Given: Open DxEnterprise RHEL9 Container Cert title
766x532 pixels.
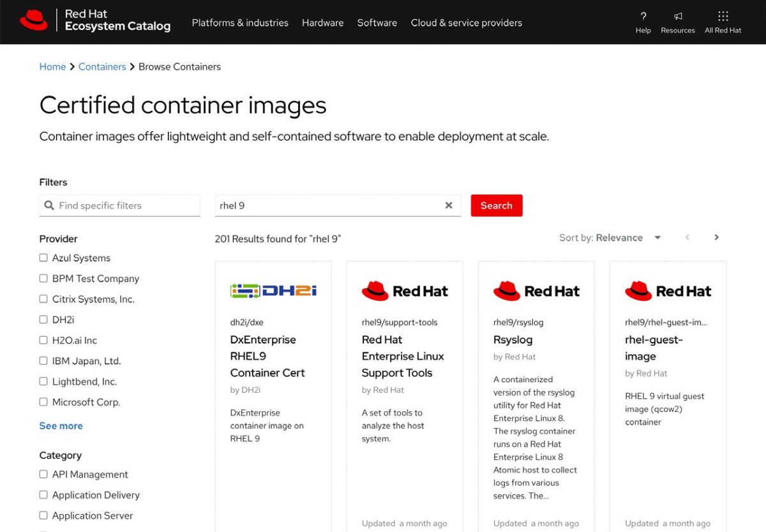Looking at the screenshot, I should [x=267, y=356].
